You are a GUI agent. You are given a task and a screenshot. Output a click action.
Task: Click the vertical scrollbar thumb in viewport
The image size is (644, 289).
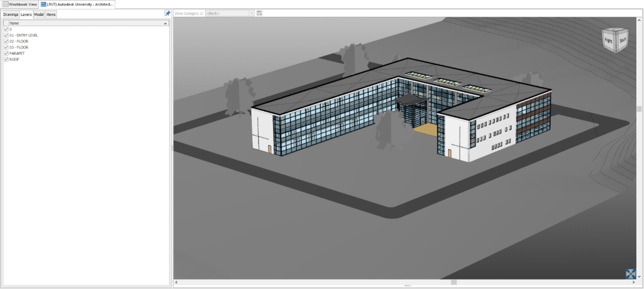639,109
